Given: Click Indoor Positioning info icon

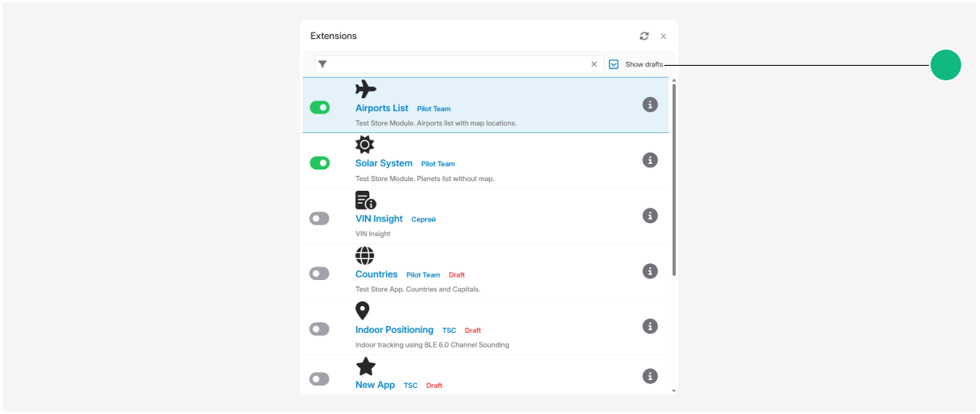Looking at the screenshot, I should click(650, 326).
